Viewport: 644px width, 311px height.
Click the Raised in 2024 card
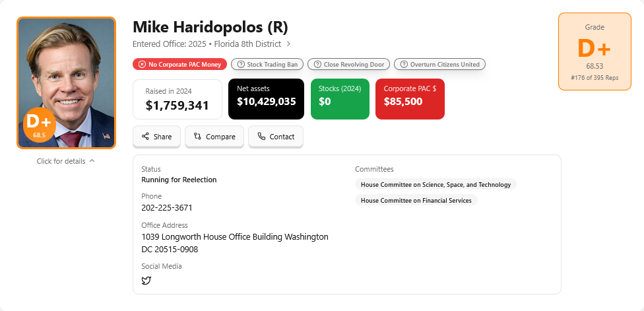[x=177, y=99]
